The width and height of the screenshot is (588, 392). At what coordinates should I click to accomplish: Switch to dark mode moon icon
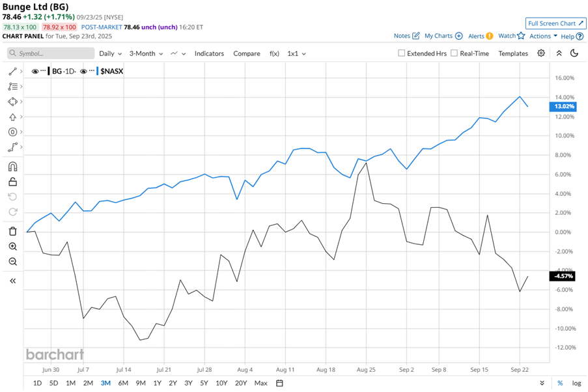point(574,53)
